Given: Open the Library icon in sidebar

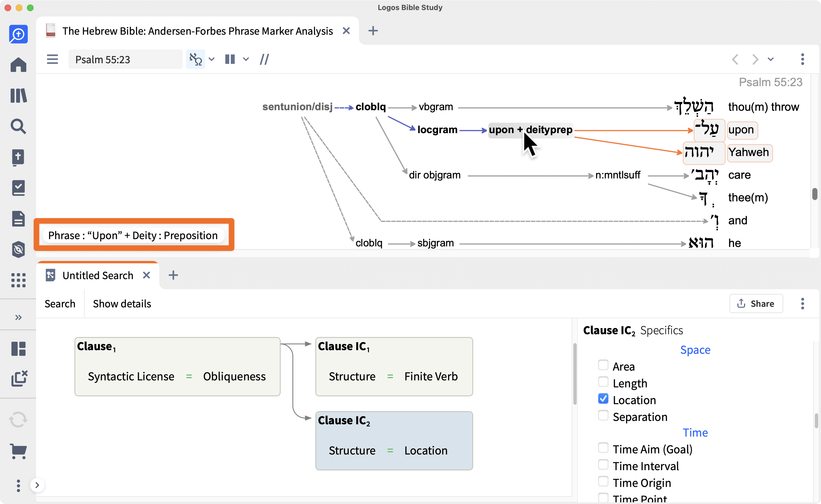Looking at the screenshot, I should (18, 96).
